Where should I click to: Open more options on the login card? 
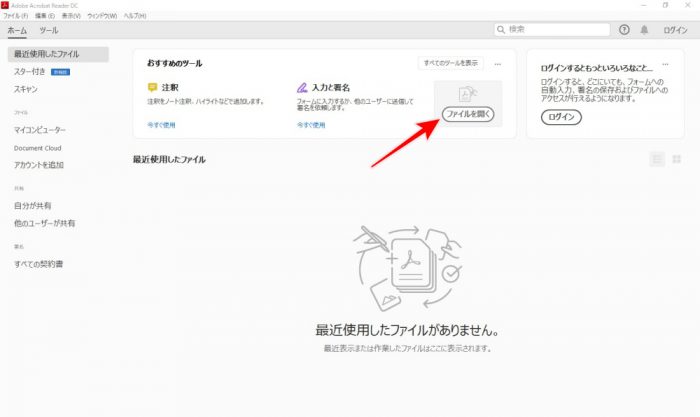pyautogui.click(x=665, y=64)
